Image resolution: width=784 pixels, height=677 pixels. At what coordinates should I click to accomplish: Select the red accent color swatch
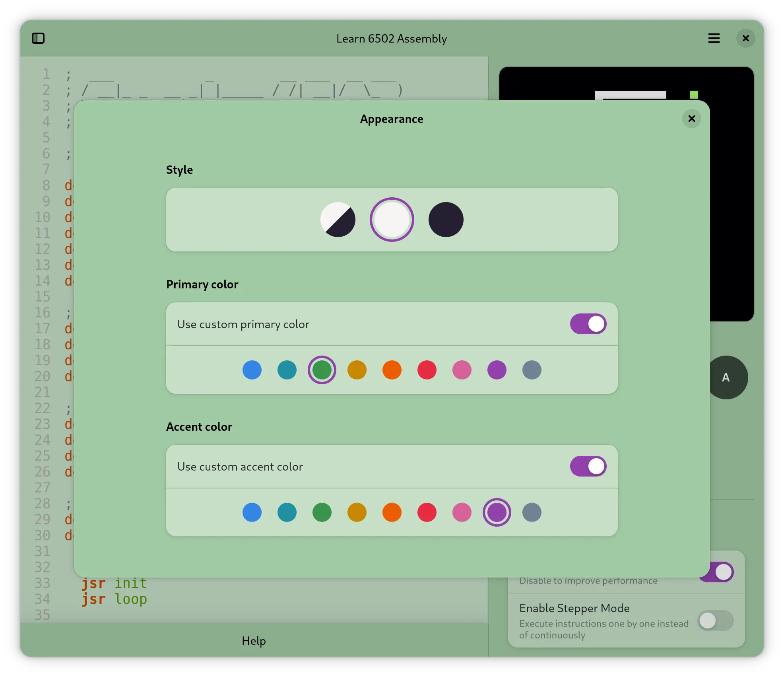[x=427, y=512]
